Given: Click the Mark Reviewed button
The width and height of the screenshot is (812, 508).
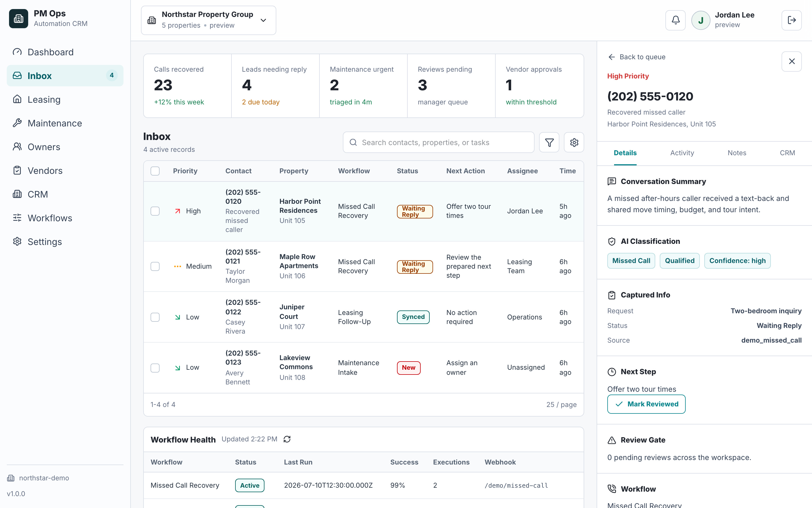Looking at the screenshot, I should point(646,404).
